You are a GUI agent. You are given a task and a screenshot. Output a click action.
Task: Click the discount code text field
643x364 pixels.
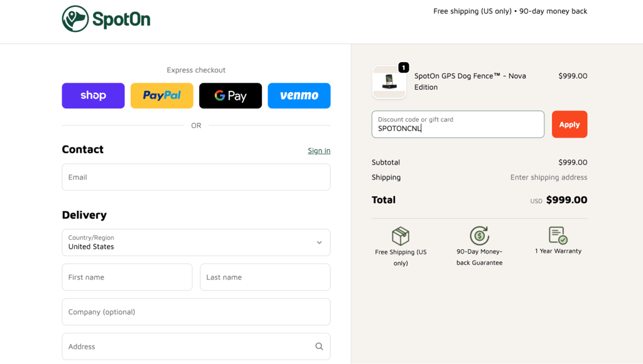(x=458, y=124)
